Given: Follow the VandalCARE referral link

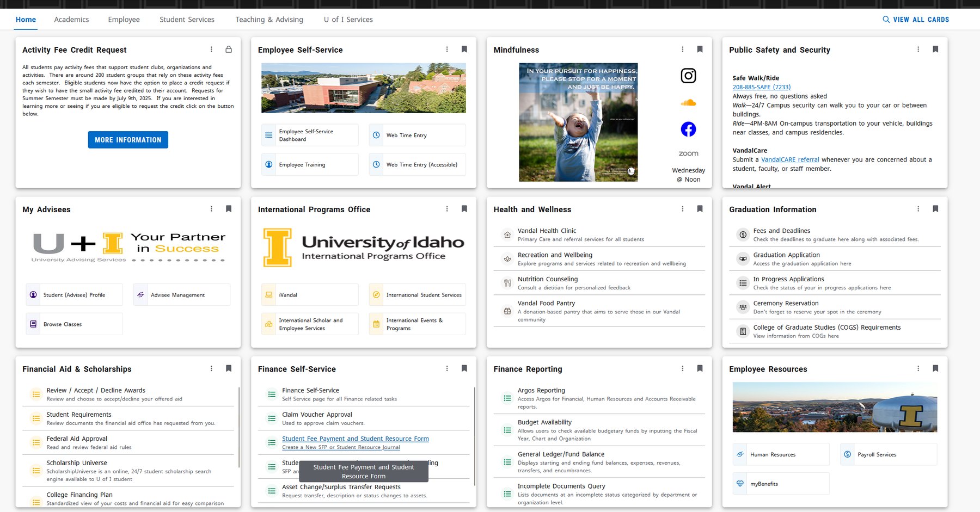Looking at the screenshot, I should [x=790, y=159].
